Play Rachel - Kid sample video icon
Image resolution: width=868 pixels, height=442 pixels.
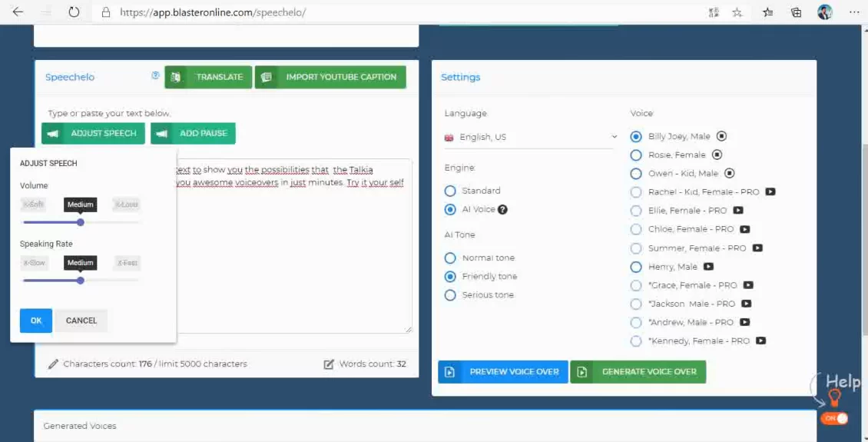(x=770, y=191)
